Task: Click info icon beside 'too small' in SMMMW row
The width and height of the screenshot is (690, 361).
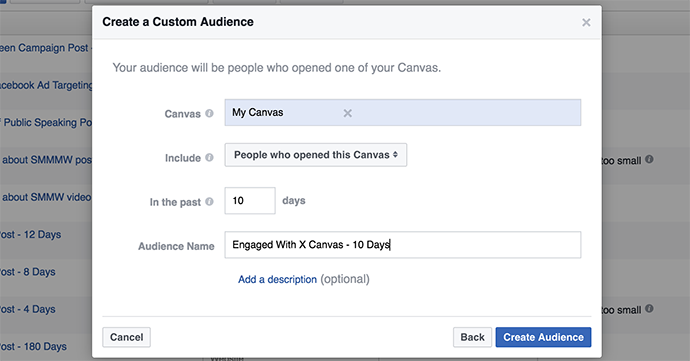Action: coord(650,159)
